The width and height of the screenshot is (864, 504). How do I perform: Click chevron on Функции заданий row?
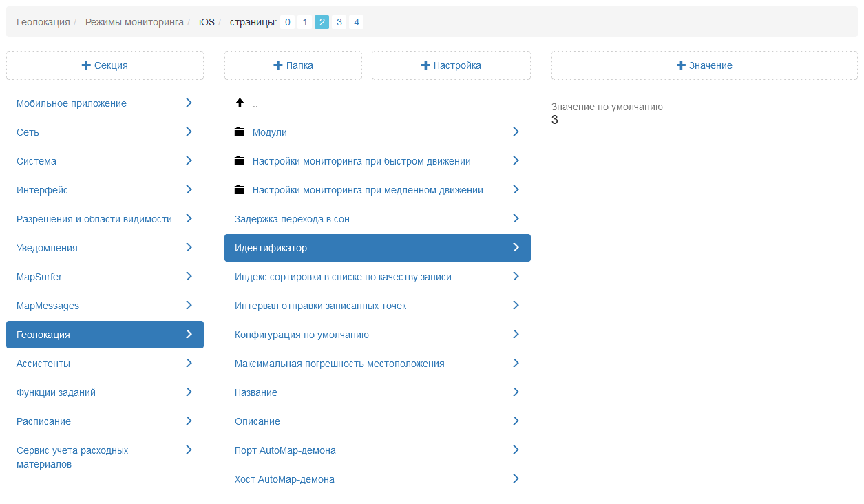[189, 392]
